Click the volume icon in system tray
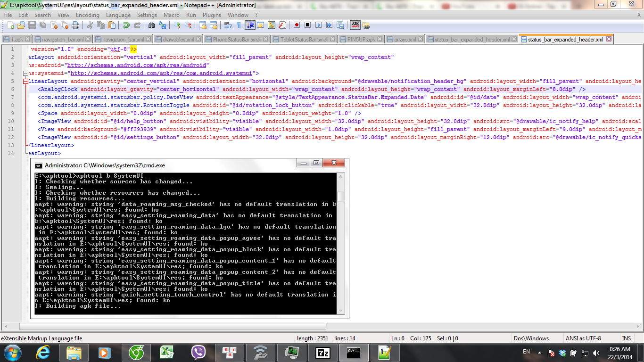644x362 pixels. point(596,353)
